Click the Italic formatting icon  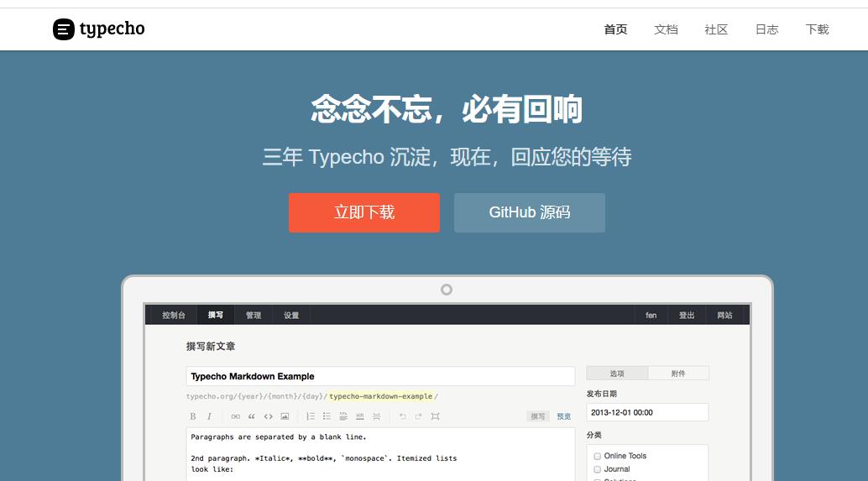(x=209, y=416)
